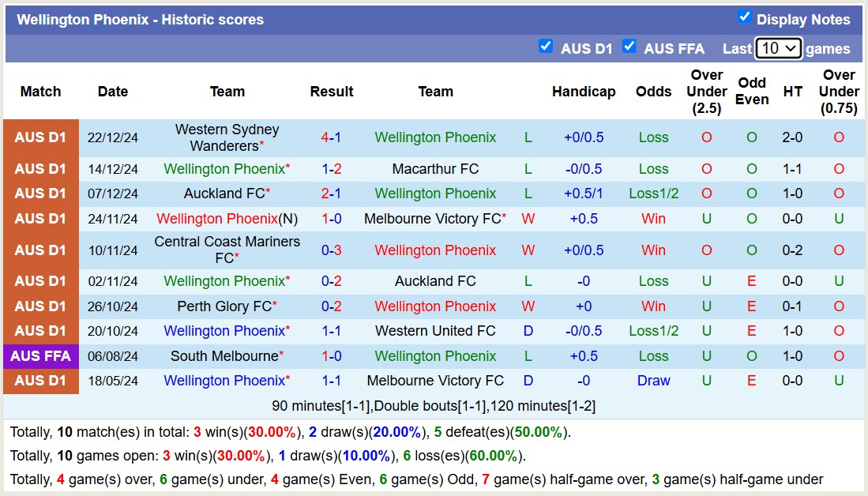The image size is (868, 496).
Task: Click the AUS D1 badge for the 18/05/24 match
Action: coord(40,381)
